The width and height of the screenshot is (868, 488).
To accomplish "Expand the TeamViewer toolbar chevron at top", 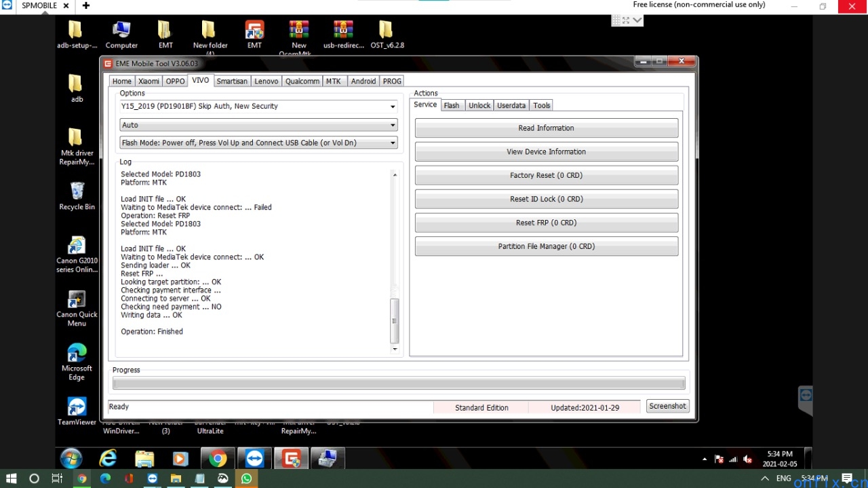I will pyautogui.click(x=637, y=20).
